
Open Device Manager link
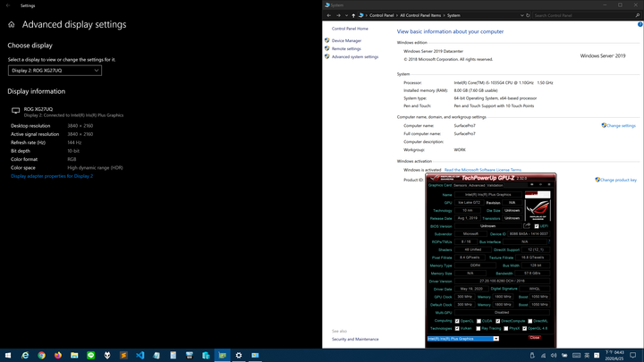(x=347, y=40)
